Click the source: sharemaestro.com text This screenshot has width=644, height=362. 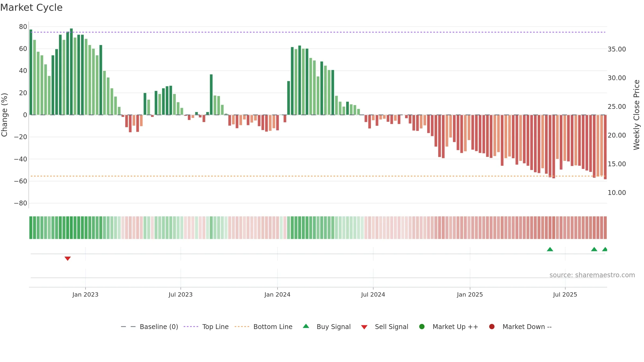pyautogui.click(x=592, y=275)
